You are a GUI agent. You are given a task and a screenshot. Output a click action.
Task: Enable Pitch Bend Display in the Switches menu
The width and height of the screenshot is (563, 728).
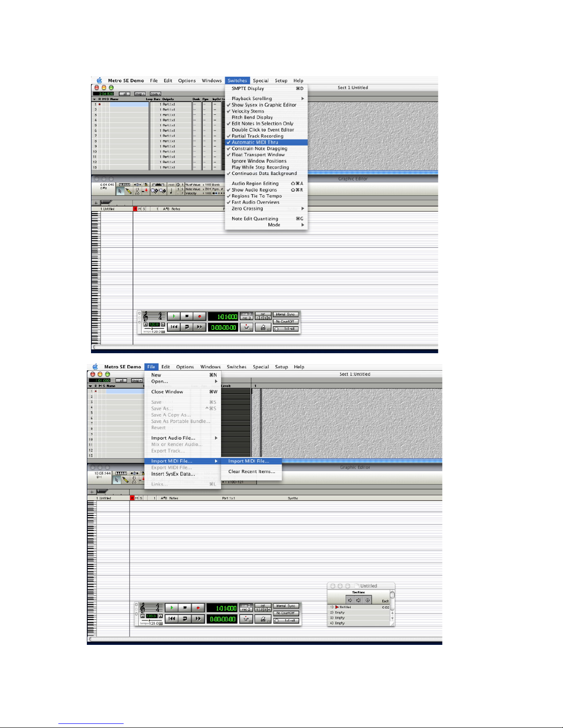[252, 118]
